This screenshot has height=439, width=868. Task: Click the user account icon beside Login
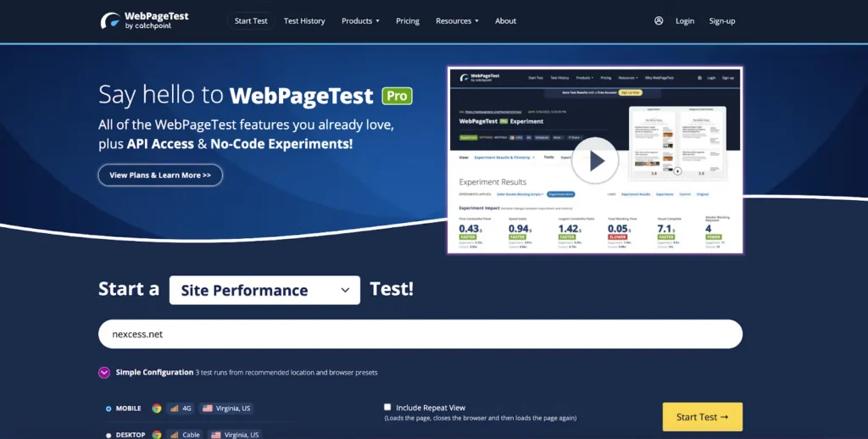659,20
